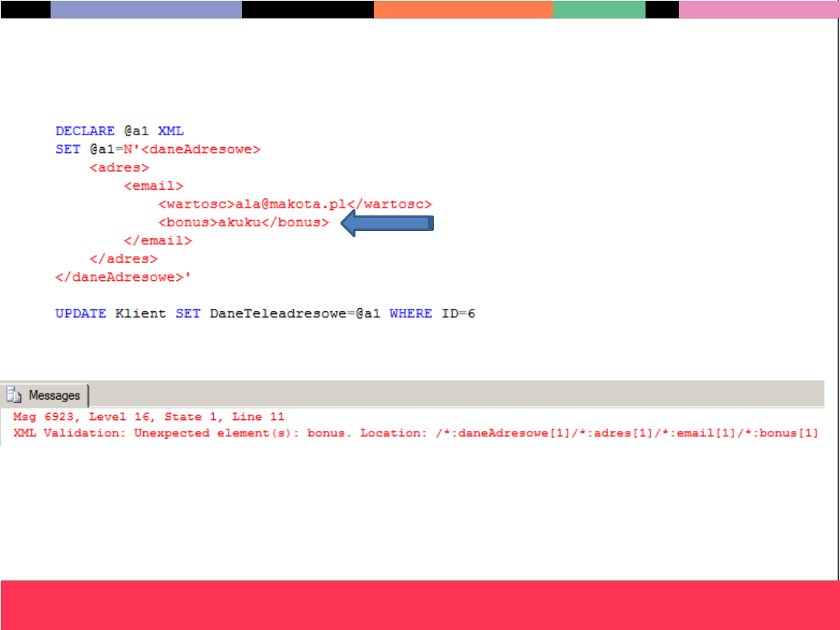Click the Msg 6923 error line
This screenshot has width=840, height=630.
click(x=149, y=417)
